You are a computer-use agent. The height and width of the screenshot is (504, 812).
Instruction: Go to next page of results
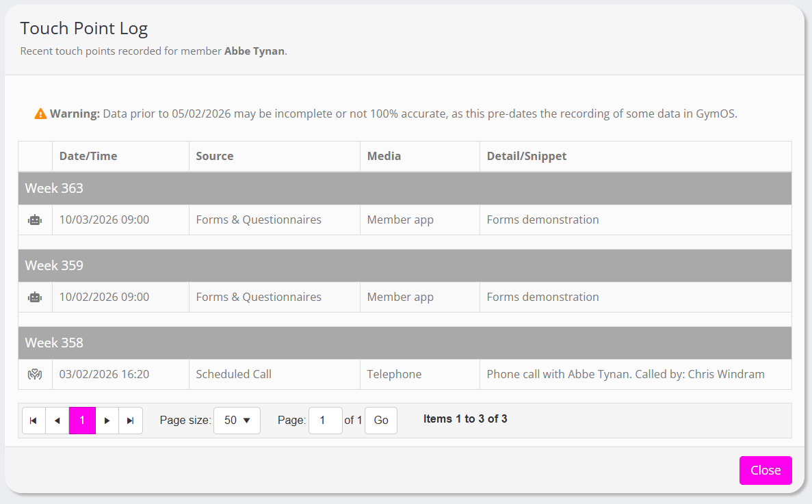[107, 421]
